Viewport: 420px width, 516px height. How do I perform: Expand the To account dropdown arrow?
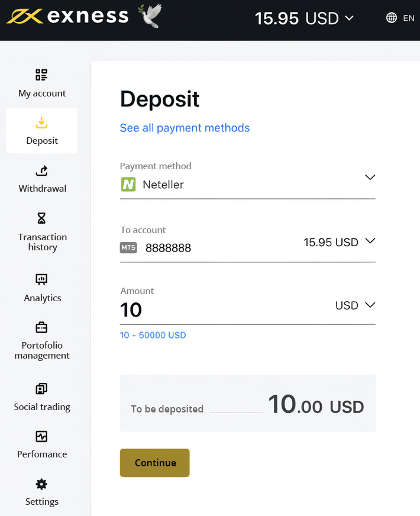tap(370, 241)
